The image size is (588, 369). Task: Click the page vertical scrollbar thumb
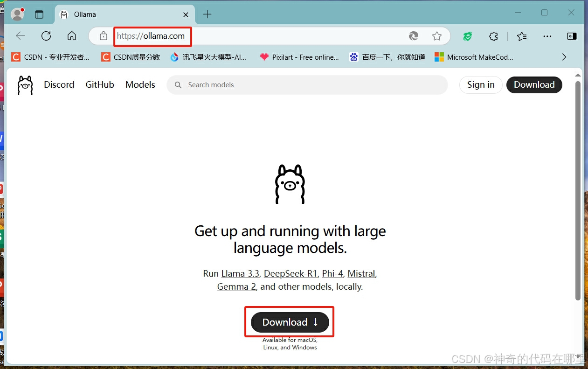point(578,190)
